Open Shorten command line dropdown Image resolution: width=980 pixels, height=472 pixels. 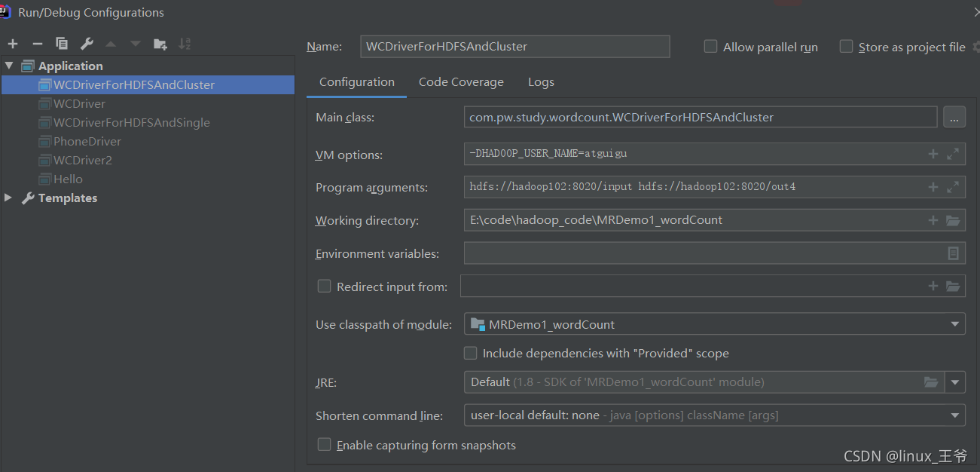click(x=955, y=415)
